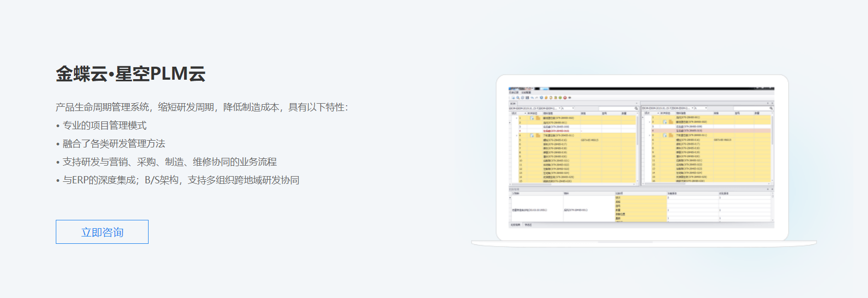868x298 pixels.
Task: Select the BOM tab above the left panel
Action: 512,104
